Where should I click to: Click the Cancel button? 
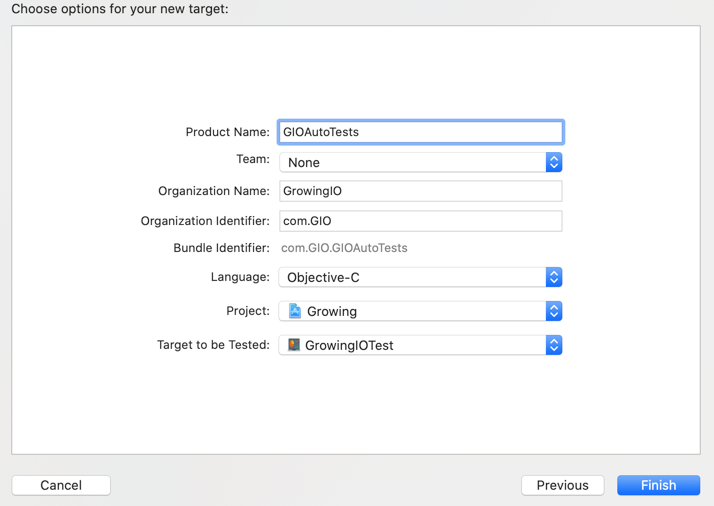click(x=61, y=485)
